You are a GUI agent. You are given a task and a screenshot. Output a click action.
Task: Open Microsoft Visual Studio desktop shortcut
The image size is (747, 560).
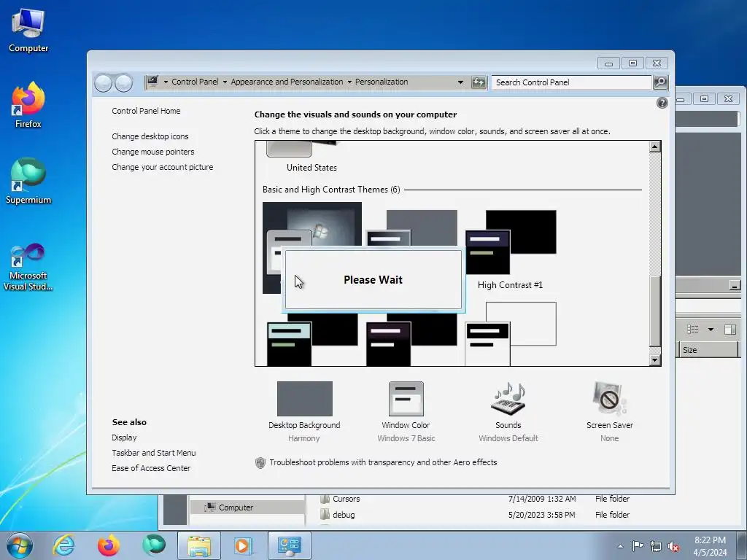28,267
